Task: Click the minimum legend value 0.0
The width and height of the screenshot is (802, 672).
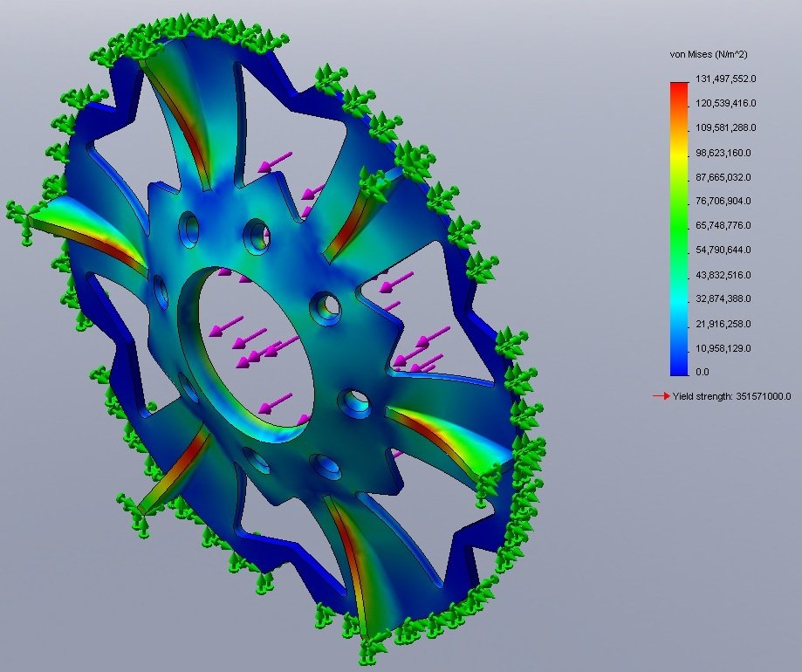Action: tap(703, 373)
